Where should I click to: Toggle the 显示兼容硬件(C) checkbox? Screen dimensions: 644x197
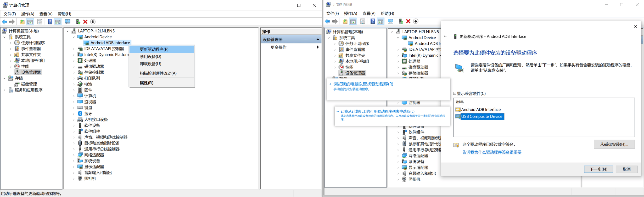click(x=455, y=94)
